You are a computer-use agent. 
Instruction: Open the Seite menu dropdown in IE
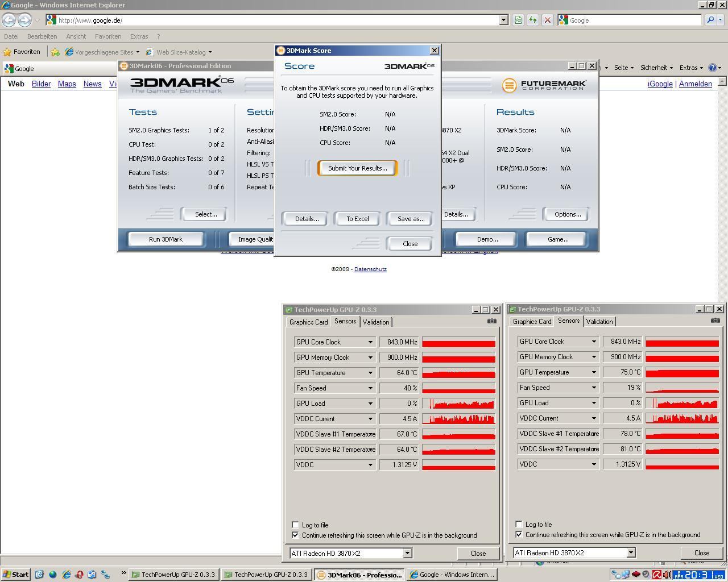click(x=623, y=68)
